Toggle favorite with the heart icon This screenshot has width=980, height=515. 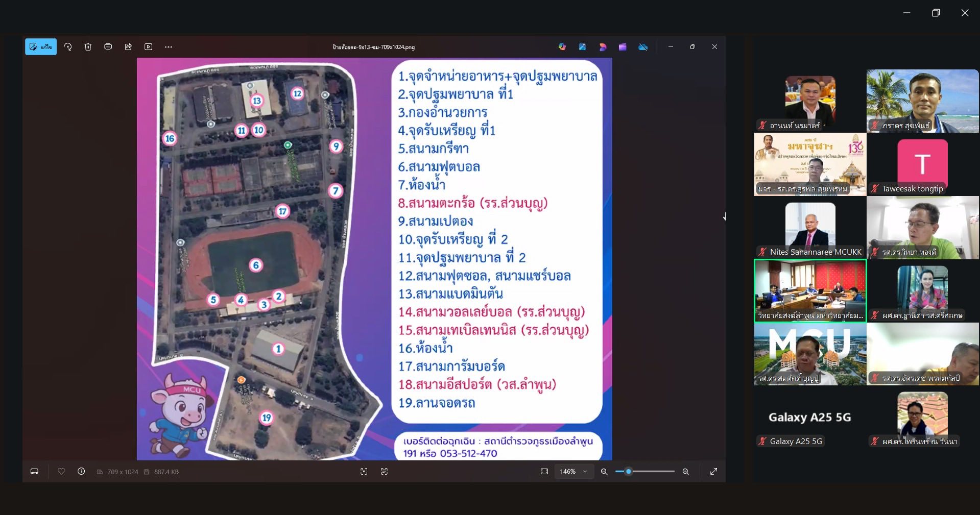coord(61,472)
